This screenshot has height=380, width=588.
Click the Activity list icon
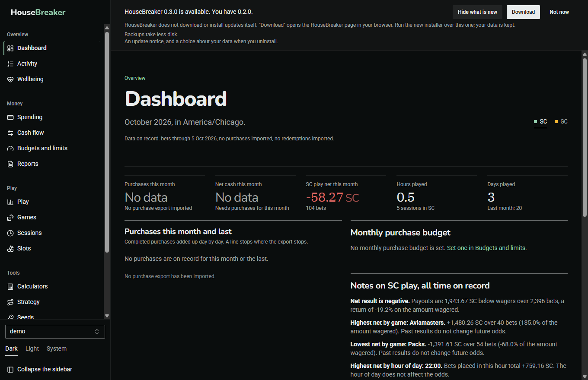point(10,63)
